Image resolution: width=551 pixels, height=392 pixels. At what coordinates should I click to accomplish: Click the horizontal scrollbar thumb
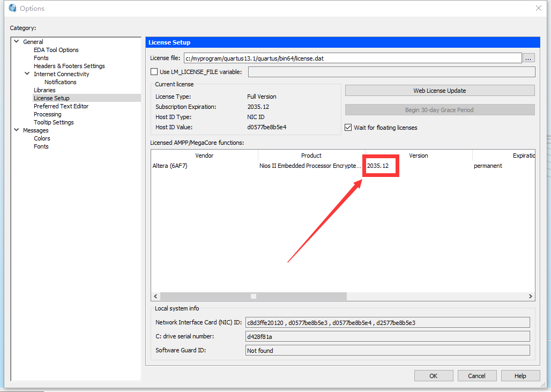pos(254,297)
